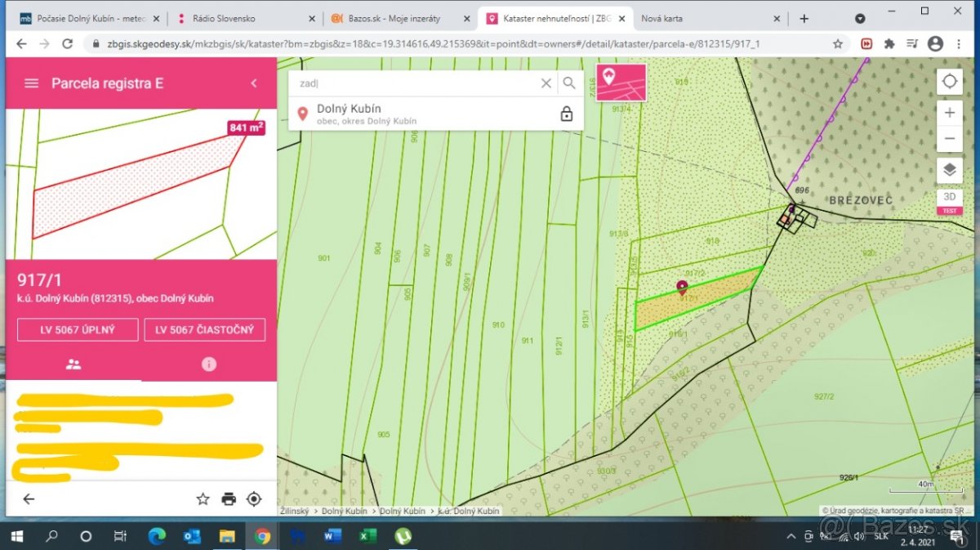Switch to the owners tab
This screenshot has height=550, width=980.
point(73,364)
